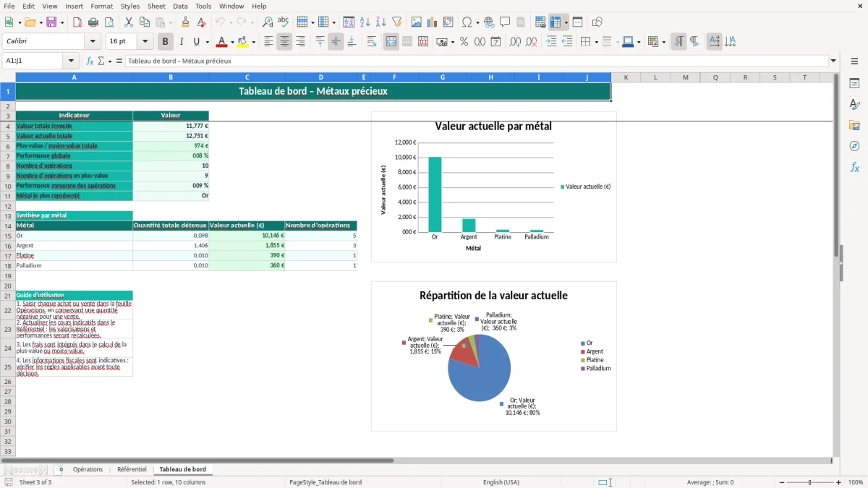Click the Define Print Area icon
868x488 pixels.
coord(540,22)
